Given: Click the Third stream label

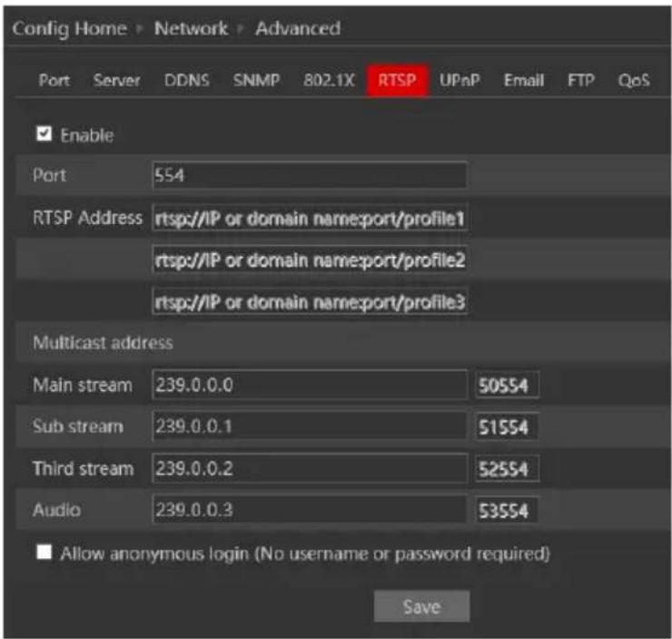Looking at the screenshot, I should coord(84,468).
